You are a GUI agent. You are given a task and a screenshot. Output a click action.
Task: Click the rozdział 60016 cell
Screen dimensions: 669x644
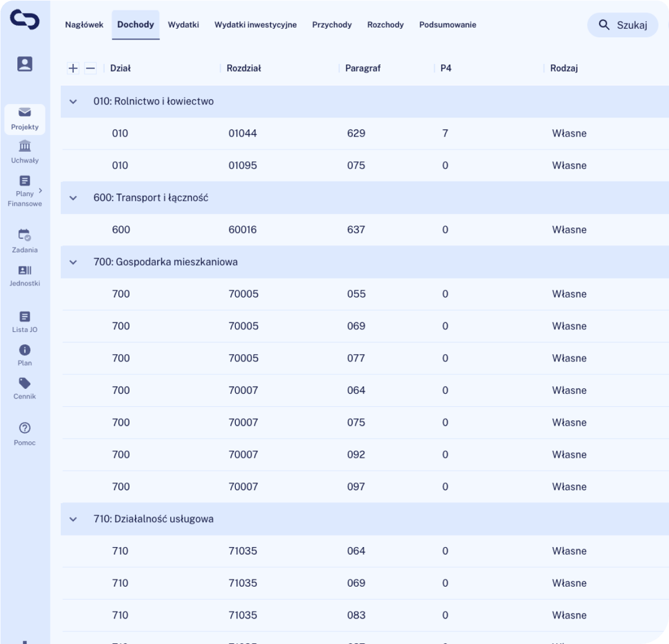pyautogui.click(x=243, y=230)
